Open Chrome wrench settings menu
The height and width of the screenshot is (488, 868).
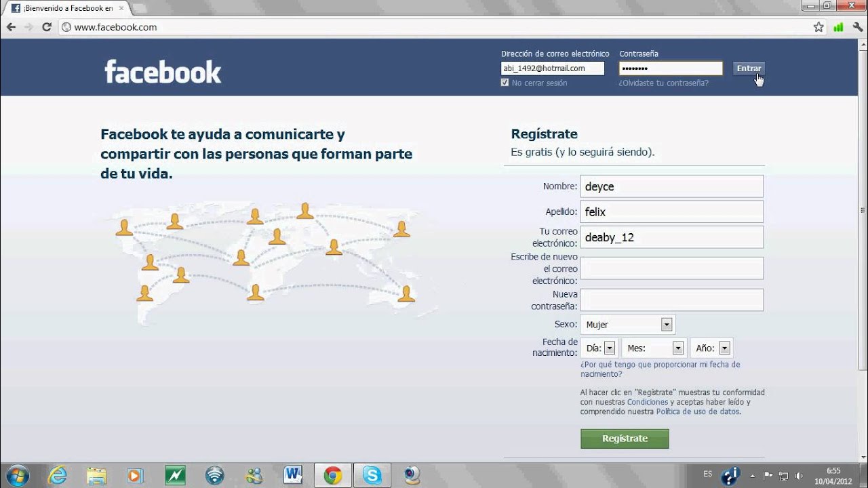tap(857, 27)
